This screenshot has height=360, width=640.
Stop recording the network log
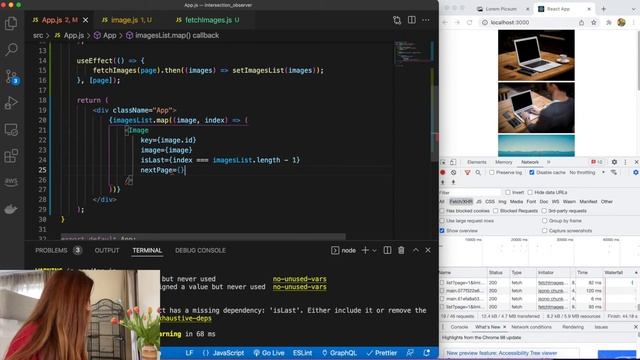click(443, 173)
